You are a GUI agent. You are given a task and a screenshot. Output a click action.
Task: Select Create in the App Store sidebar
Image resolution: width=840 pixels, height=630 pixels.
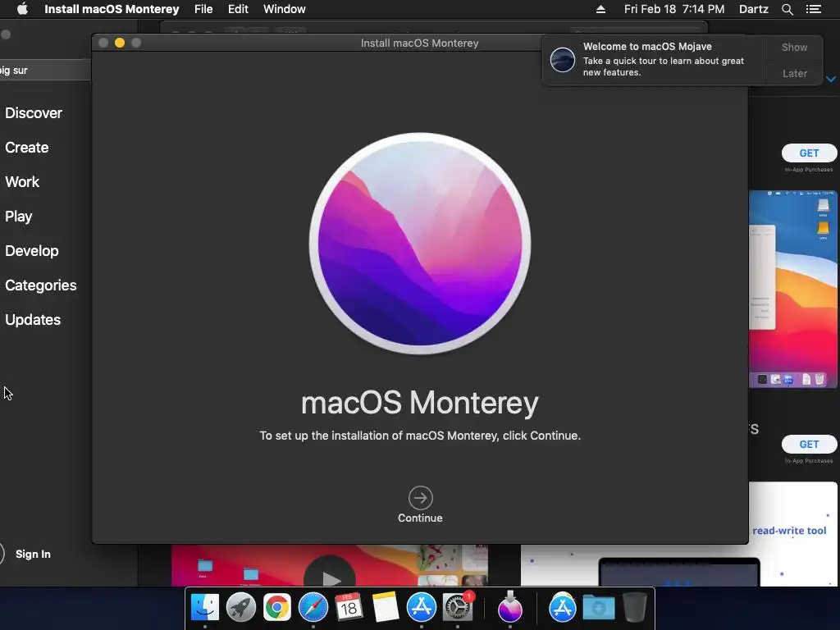[27, 148]
